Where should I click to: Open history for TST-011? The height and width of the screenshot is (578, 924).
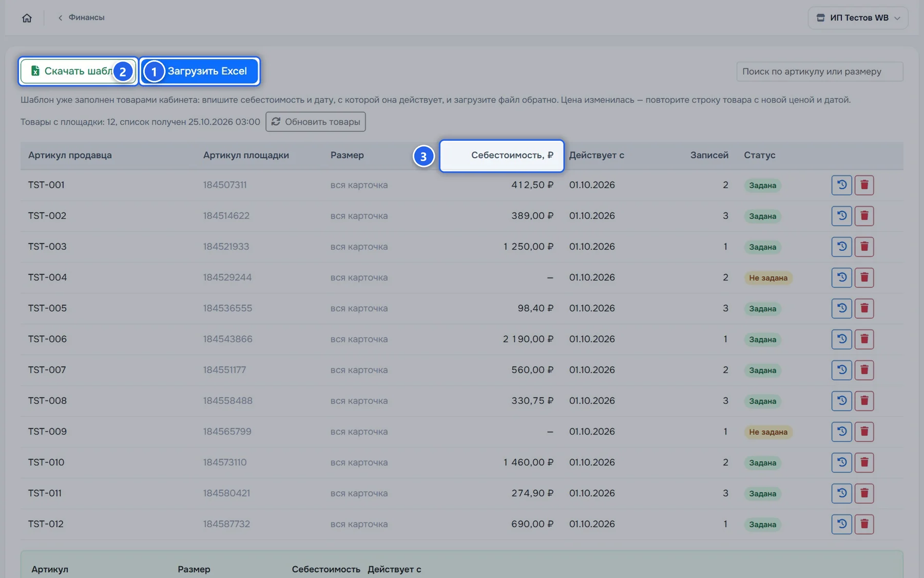click(x=842, y=493)
